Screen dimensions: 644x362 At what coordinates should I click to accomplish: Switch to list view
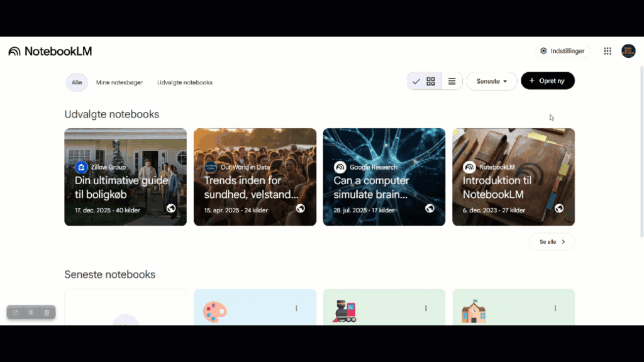[x=452, y=82]
